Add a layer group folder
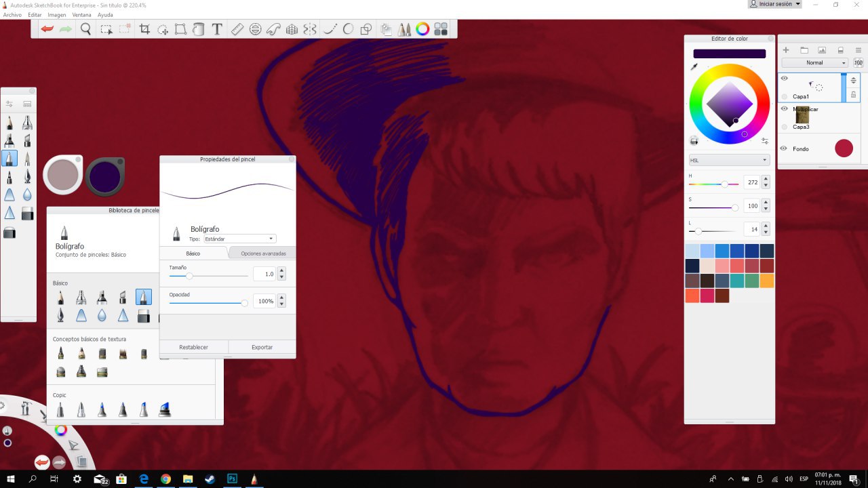This screenshot has height=488, width=868. coord(804,50)
